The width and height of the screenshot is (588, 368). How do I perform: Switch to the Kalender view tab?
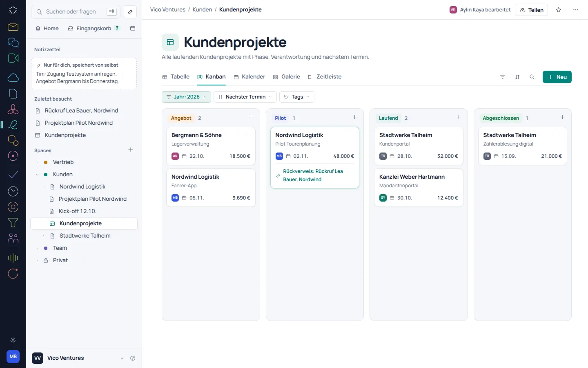249,77
